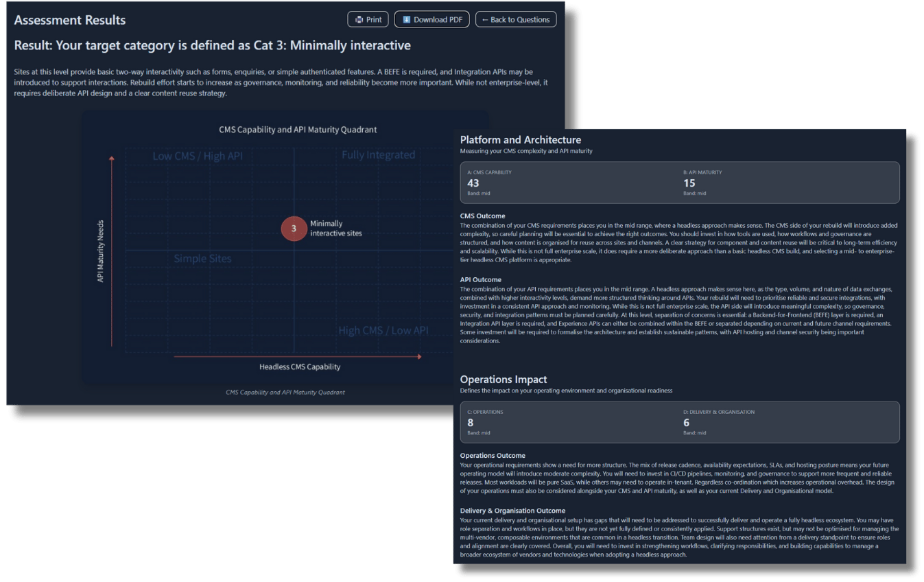Click the Delivery & Organisation Outcome subheading
Image resolution: width=924 pixels, height=582 pixels.
coord(512,511)
